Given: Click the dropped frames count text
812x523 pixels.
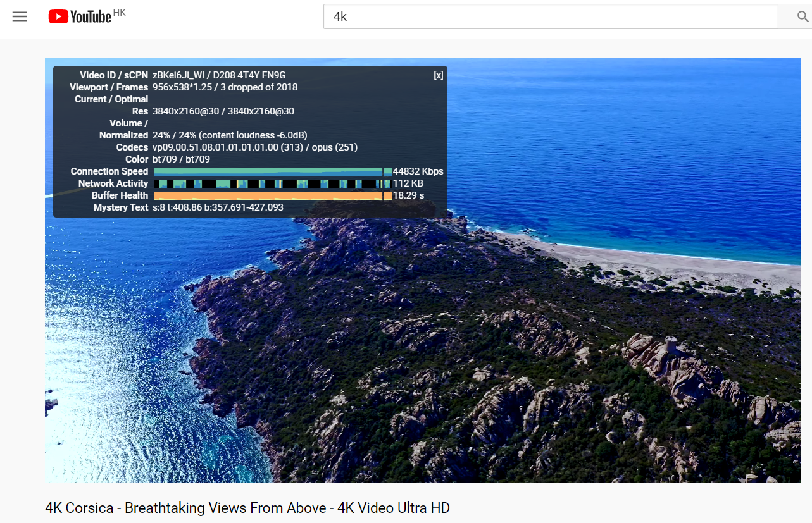Looking at the screenshot, I should [x=259, y=87].
